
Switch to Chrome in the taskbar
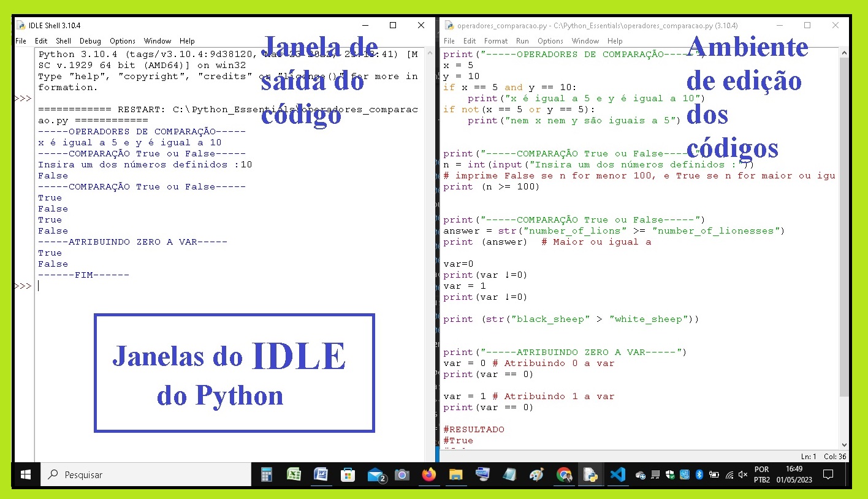pos(564,474)
